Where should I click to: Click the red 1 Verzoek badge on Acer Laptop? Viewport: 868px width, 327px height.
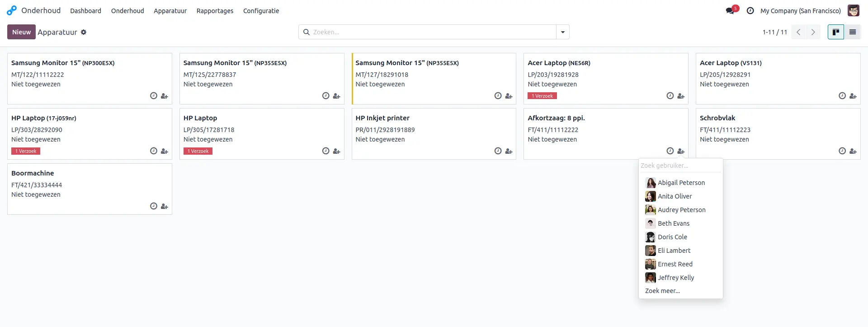542,96
